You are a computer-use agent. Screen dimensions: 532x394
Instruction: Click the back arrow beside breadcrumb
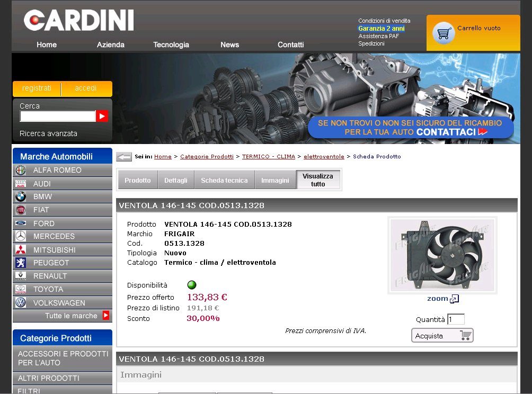coord(124,157)
